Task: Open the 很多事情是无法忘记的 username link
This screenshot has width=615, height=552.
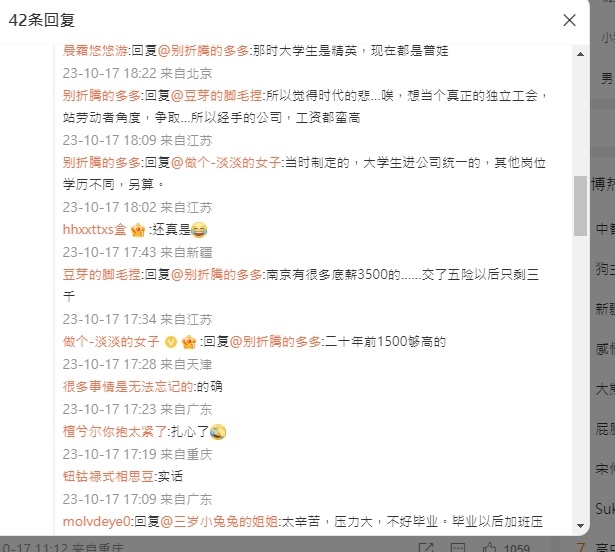Action: click(128, 387)
